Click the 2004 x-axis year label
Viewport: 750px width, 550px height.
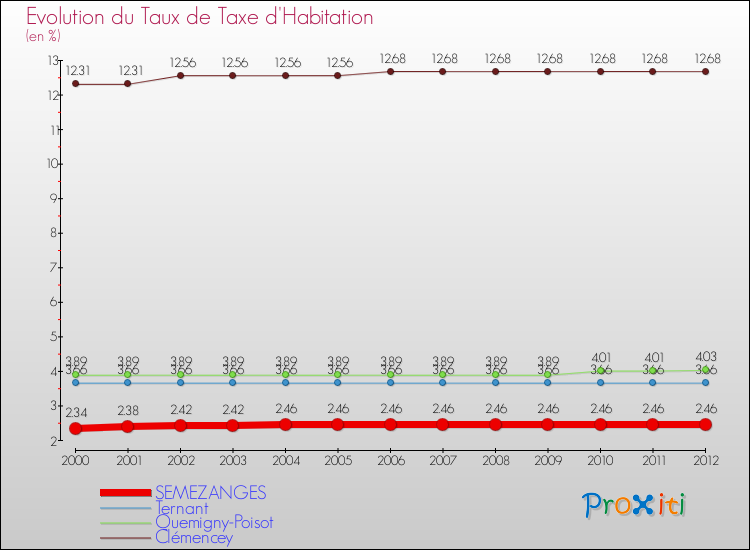(x=286, y=460)
